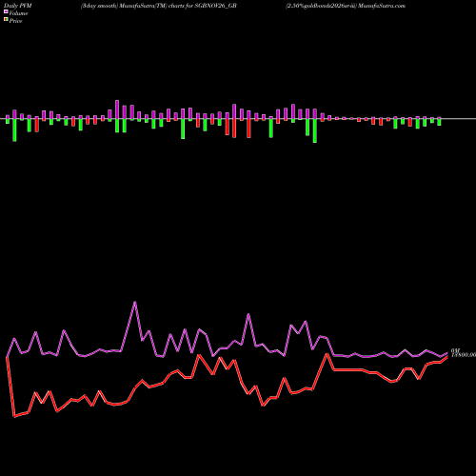
Task: Click the price value label at right edge
Action: (464, 355)
